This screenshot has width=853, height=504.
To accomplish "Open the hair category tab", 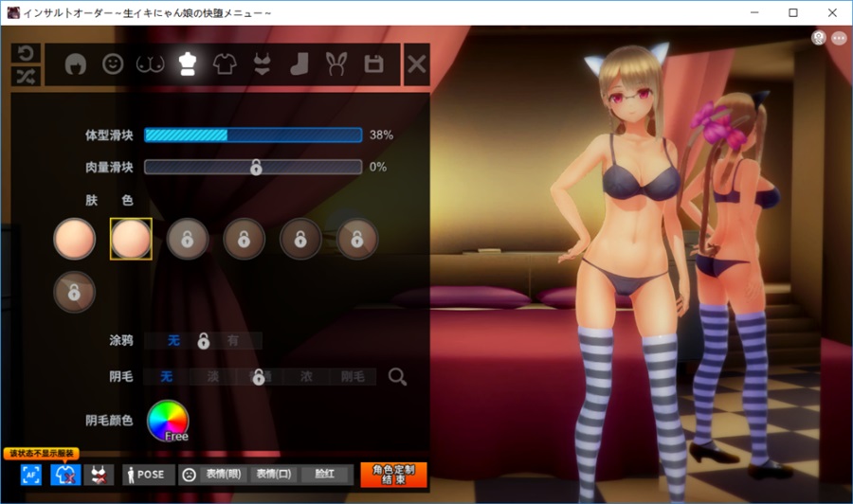I will 76,64.
